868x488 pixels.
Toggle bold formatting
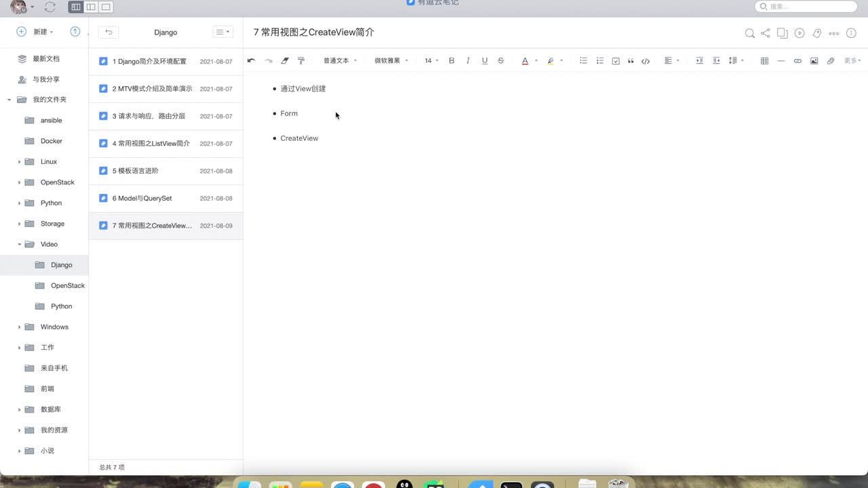[x=452, y=60]
